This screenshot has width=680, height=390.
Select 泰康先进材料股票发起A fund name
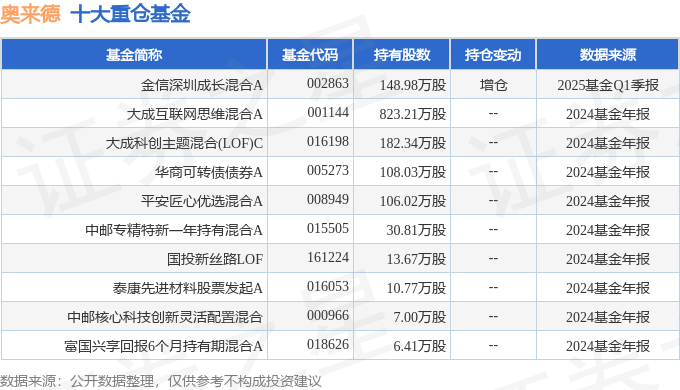click(x=188, y=288)
